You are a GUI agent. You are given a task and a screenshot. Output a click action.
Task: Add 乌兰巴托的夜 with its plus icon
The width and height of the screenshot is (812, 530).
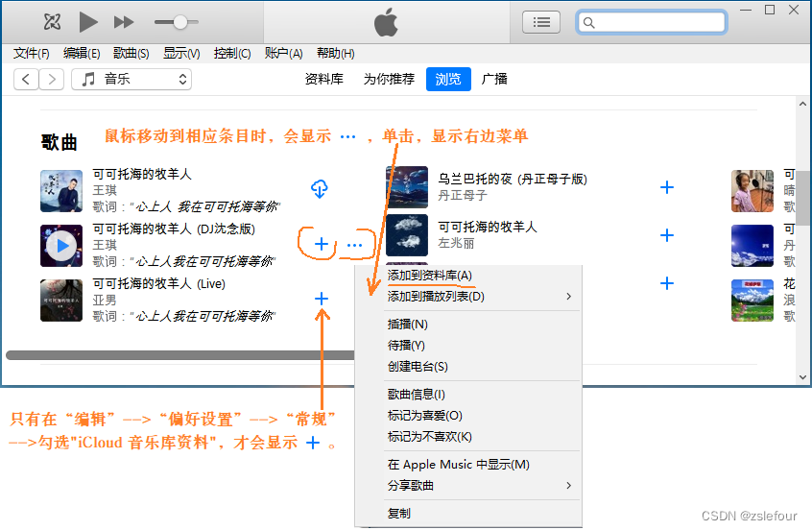[x=667, y=187]
